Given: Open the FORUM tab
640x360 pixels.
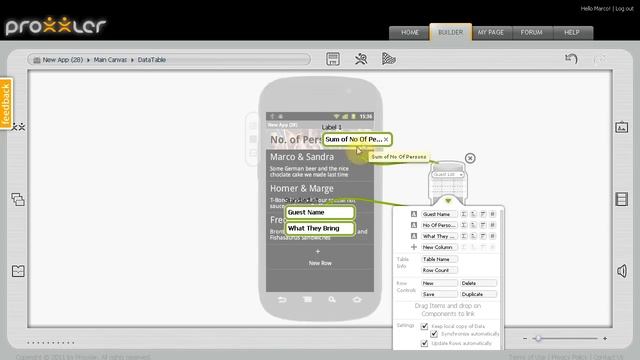Looking at the screenshot, I should [531, 32].
